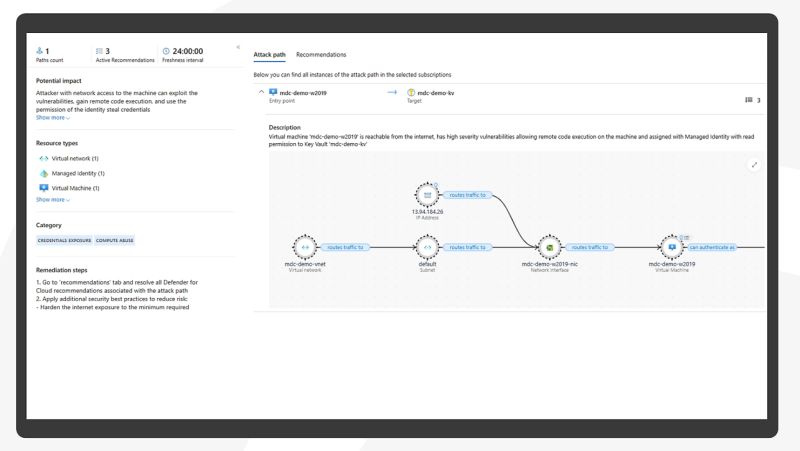
Task: Collapse the left details panel arrow
Action: click(x=238, y=47)
